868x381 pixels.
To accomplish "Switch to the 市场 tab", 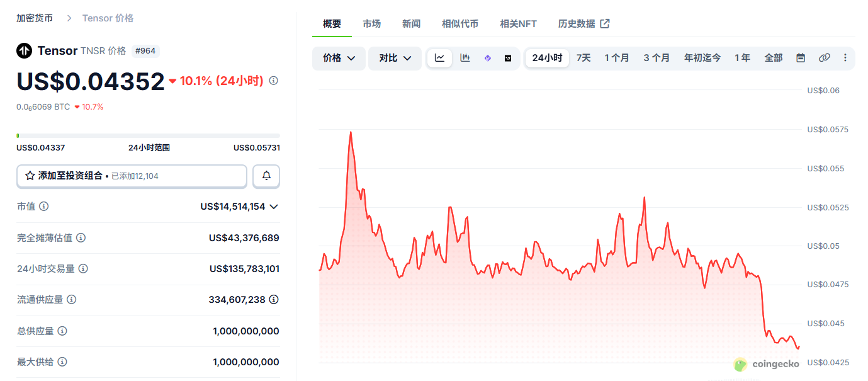I will (371, 24).
